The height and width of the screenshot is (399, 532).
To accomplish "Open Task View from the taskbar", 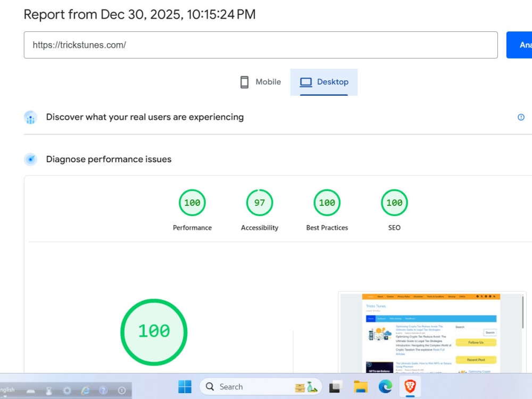I will (x=335, y=386).
